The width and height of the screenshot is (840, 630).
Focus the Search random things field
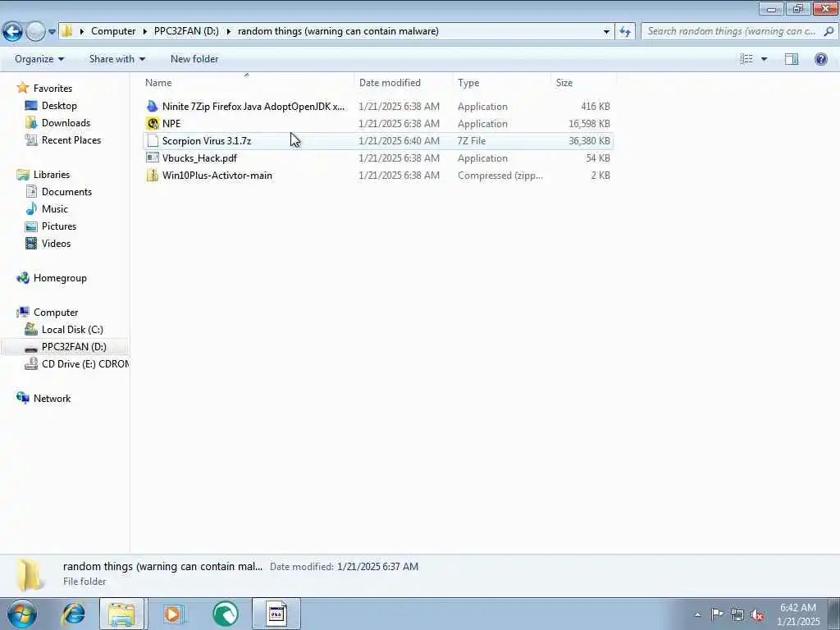click(731, 32)
